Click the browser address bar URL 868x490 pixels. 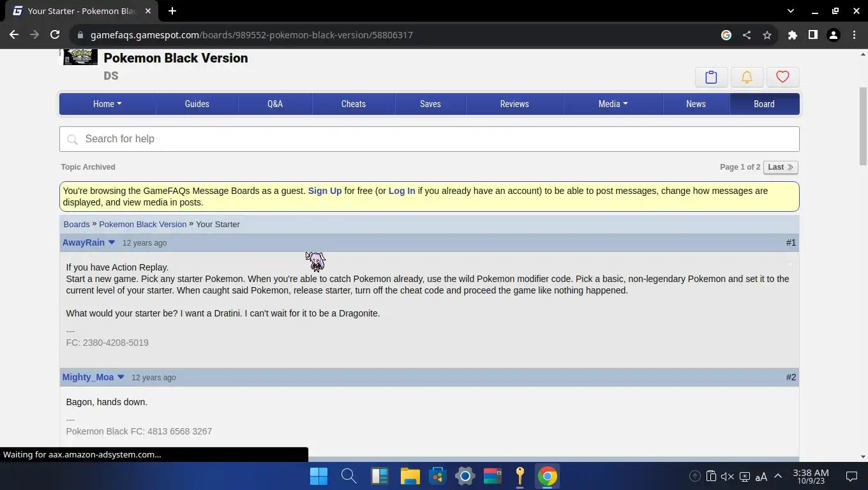point(251,35)
